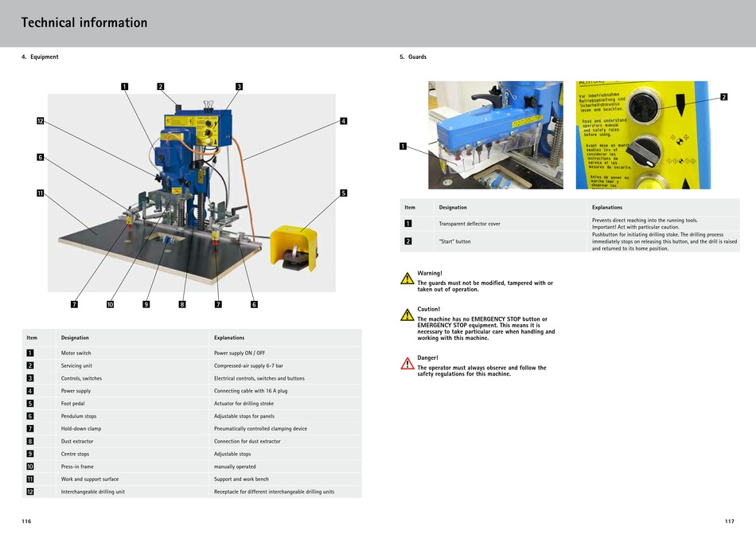Click the "Actuator for drilling stroke" explanation
The height and width of the screenshot is (535, 756).
tap(244, 404)
